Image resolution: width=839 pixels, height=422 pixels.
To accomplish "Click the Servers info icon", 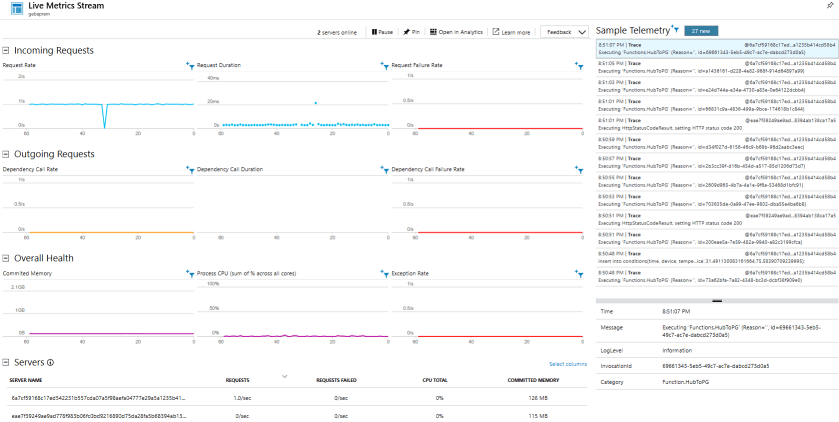I will tap(51, 363).
